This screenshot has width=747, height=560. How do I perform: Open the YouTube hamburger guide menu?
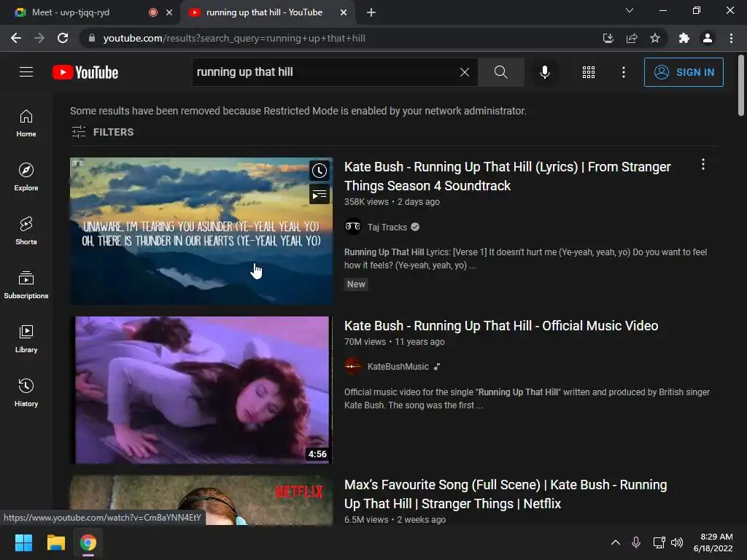coord(26,72)
